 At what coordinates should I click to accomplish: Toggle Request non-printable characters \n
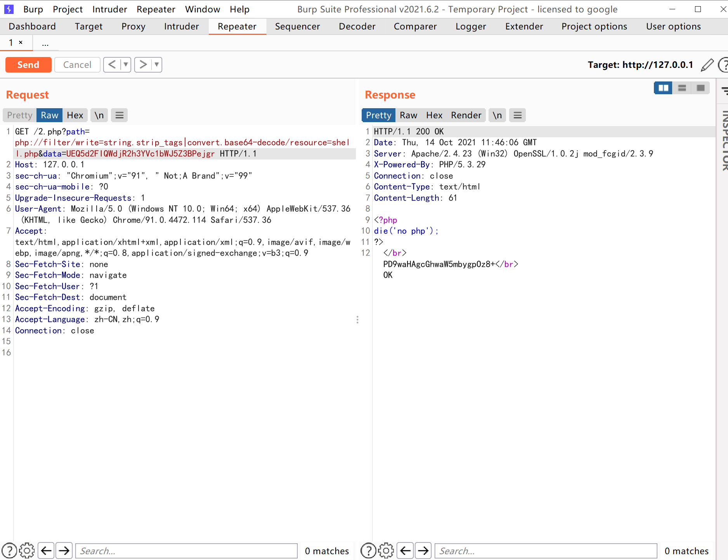[99, 115]
